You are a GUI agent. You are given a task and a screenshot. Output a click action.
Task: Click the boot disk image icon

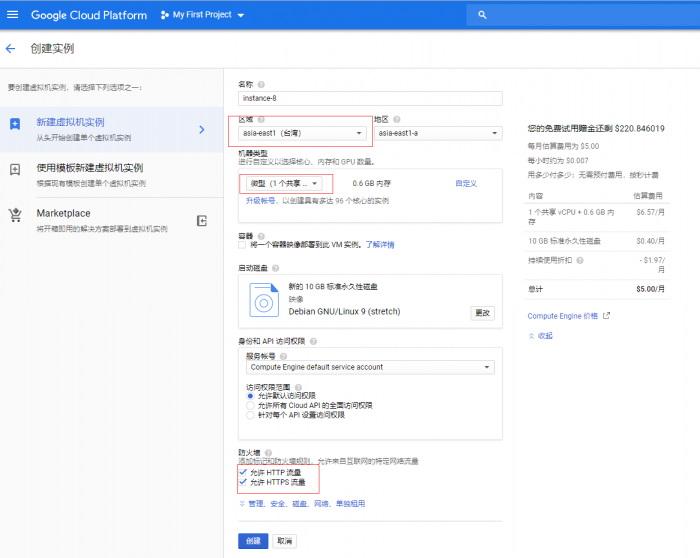[x=264, y=300]
